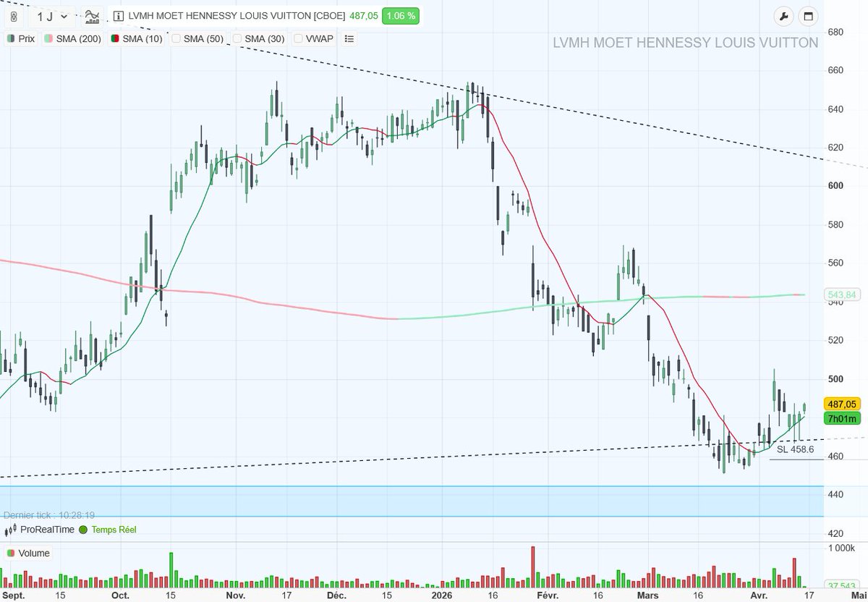868x602 pixels.
Task: Click the ProRealTime candlestick logo
Action: (x=11, y=530)
